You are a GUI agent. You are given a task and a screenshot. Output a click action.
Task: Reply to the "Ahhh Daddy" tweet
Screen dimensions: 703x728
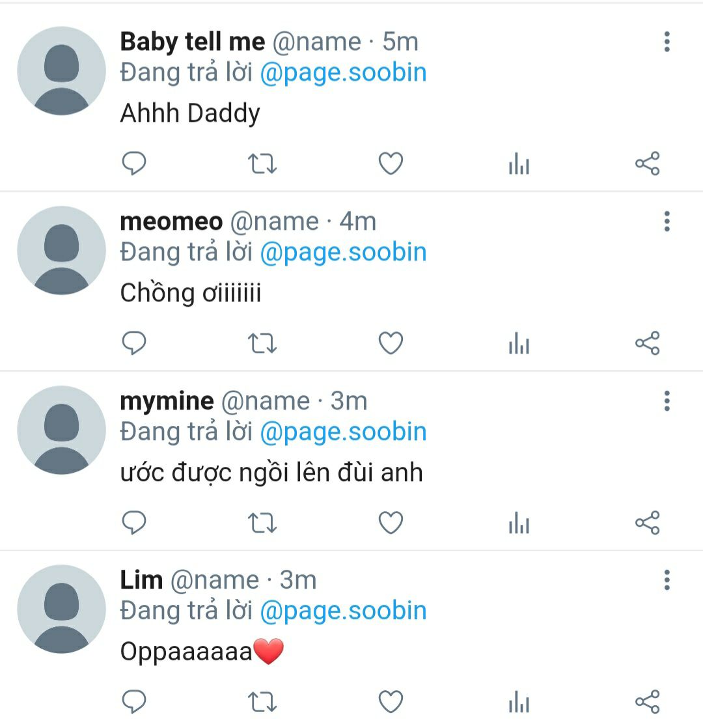134,163
